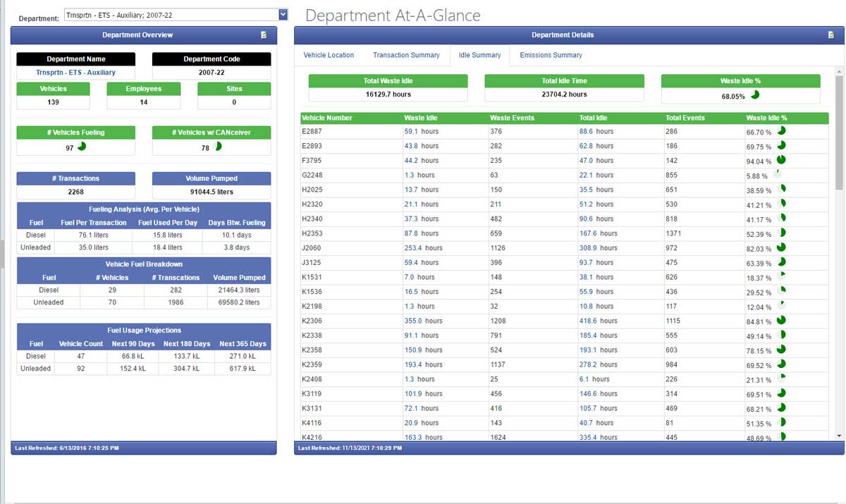Click the refresh icon on Department Details header
846x504 pixels.
tap(833, 35)
